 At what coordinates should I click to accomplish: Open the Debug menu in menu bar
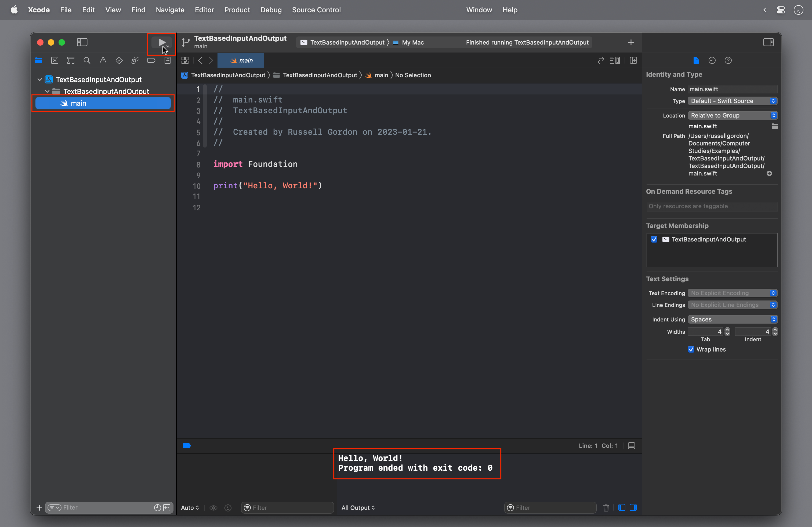pyautogui.click(x=270, y=10)
